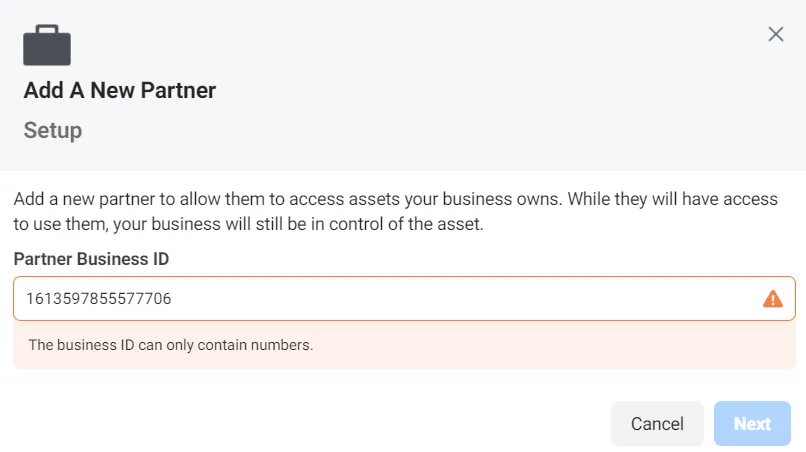Viewport: 806px width, 452px height.
Task: Cancel adding the new partner
Action: pos(657,424)
